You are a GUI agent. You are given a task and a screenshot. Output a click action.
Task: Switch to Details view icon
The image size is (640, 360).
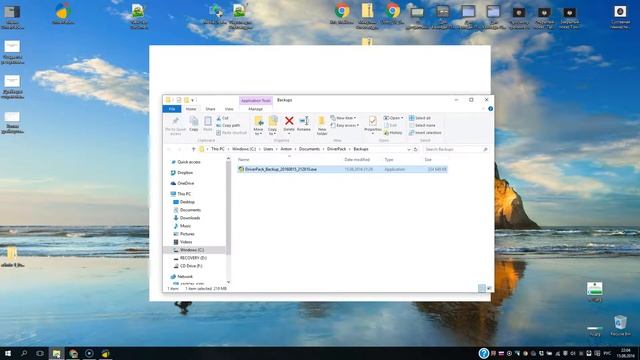pos(482,288)
